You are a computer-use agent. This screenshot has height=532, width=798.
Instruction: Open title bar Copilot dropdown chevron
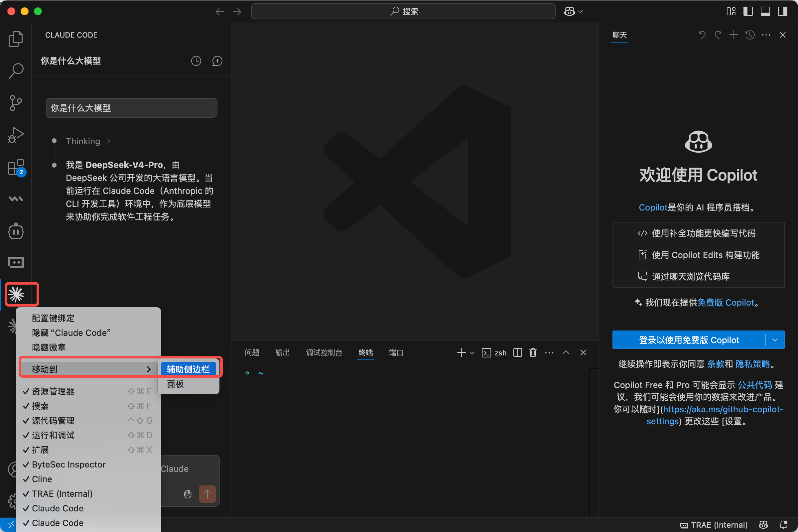(580, 12)
